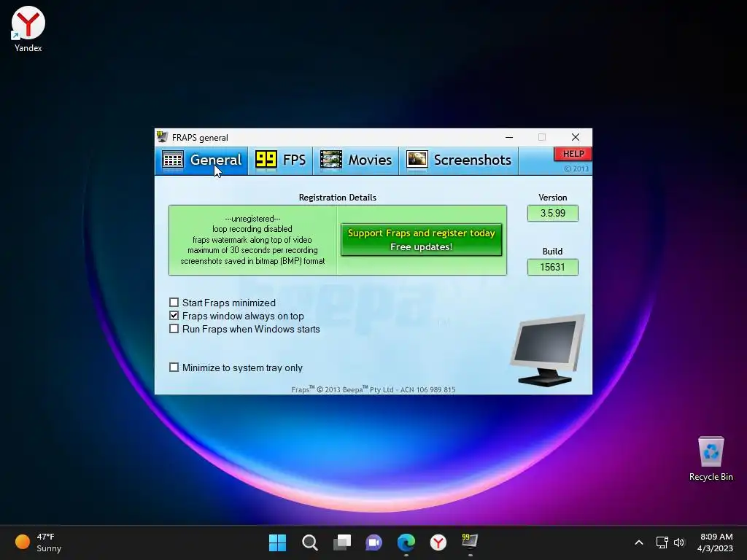Screen dimensions: 747x560
Task: Click the volume tray icon
Action: tap(679, 542)
